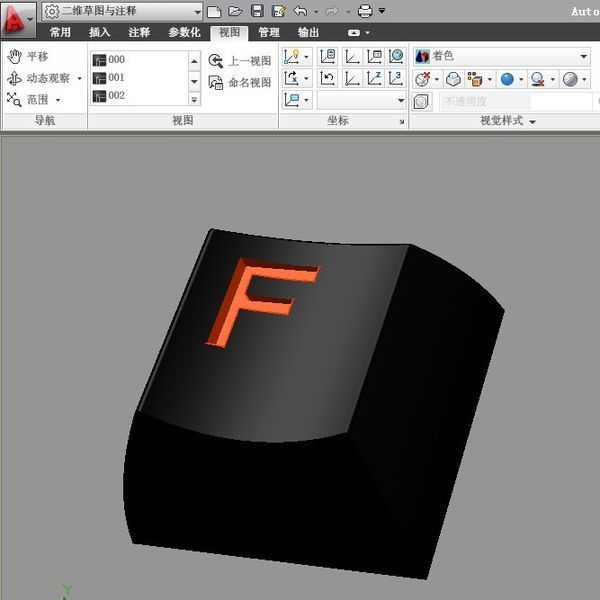
Task: Click the Open folder icon
Action: coord(235,11)
